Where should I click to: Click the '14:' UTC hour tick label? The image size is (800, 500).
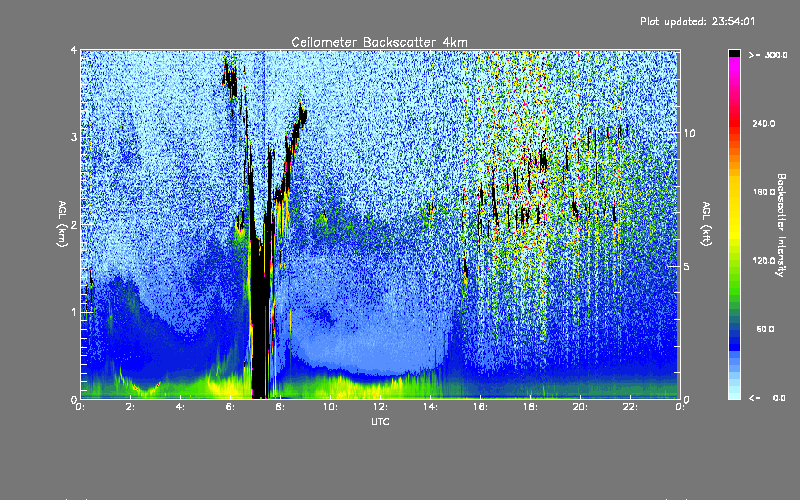pyautogui.click(x=430, y=407)
